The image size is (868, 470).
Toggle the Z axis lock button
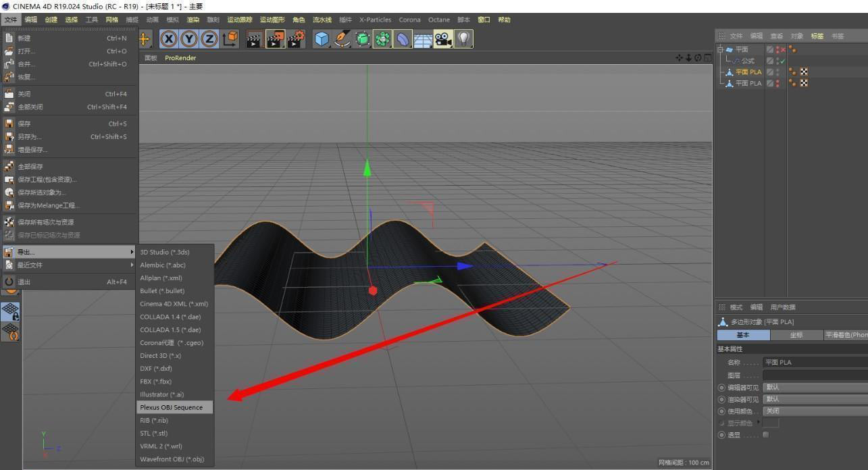pyautogui.click(x=209, y=39)
